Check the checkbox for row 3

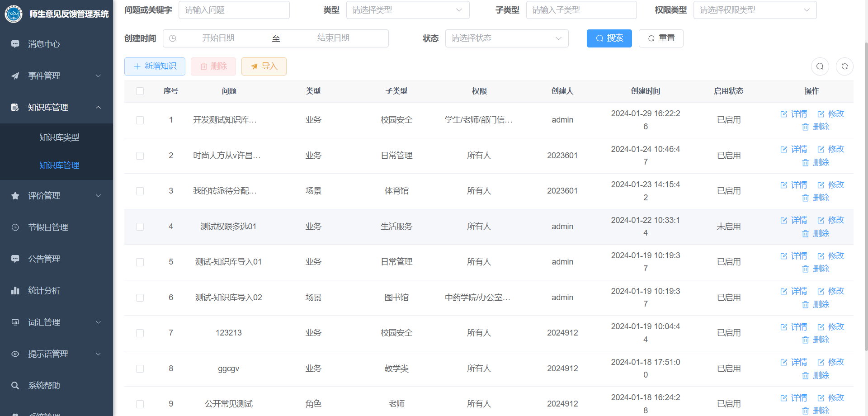point(140,191)
